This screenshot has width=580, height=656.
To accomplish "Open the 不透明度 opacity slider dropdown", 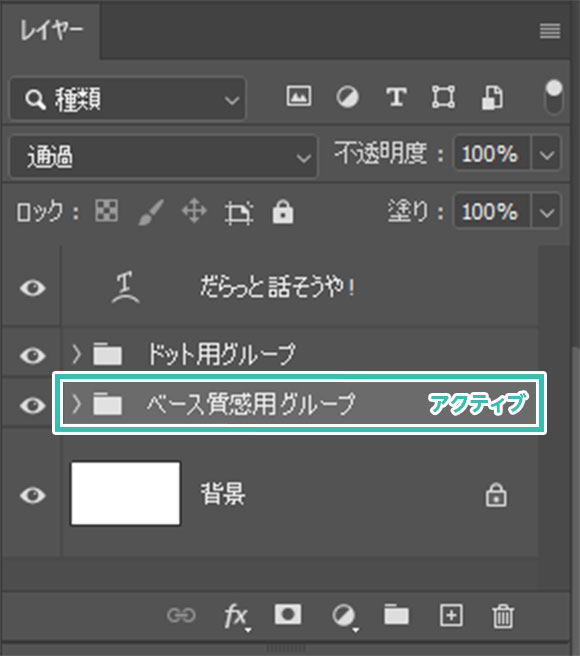I will click(x=547, y=155).
